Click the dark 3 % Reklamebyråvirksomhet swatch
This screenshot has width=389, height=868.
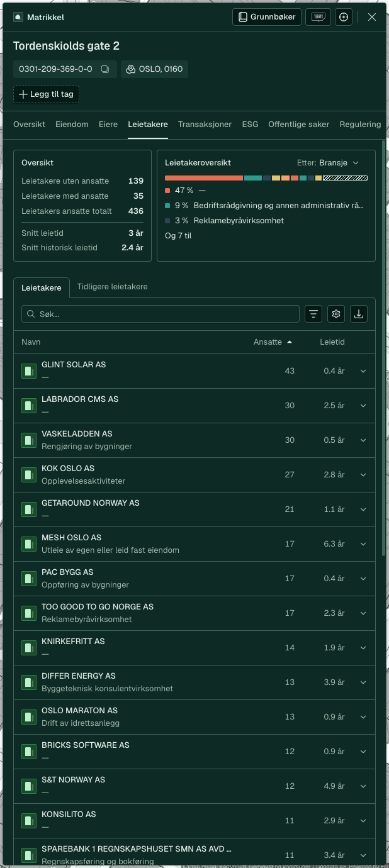coord(167,220)
